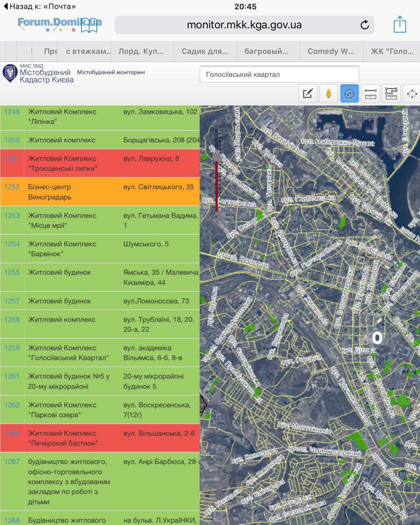Tap the monitor.mkk.kga.gov.ua address bar
This screenshot has height=525, width=420.
click(244, 25)
